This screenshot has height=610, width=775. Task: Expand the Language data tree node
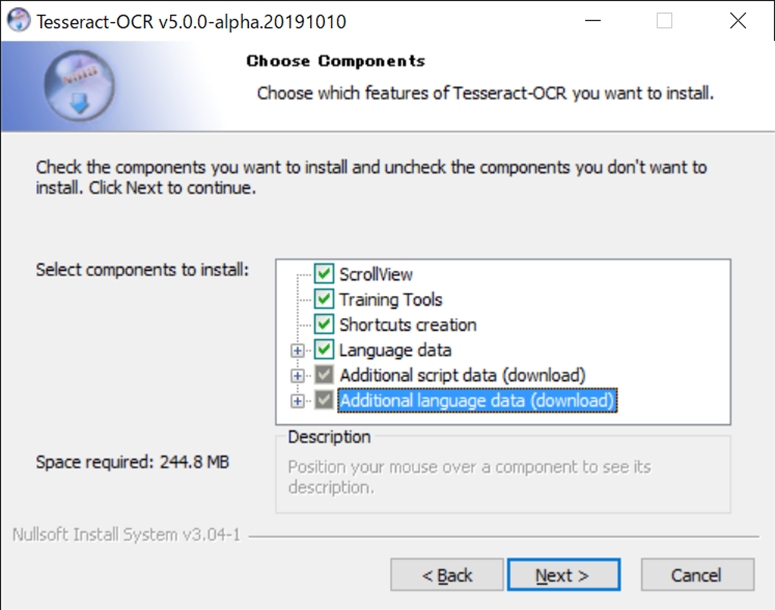point(297,350)
